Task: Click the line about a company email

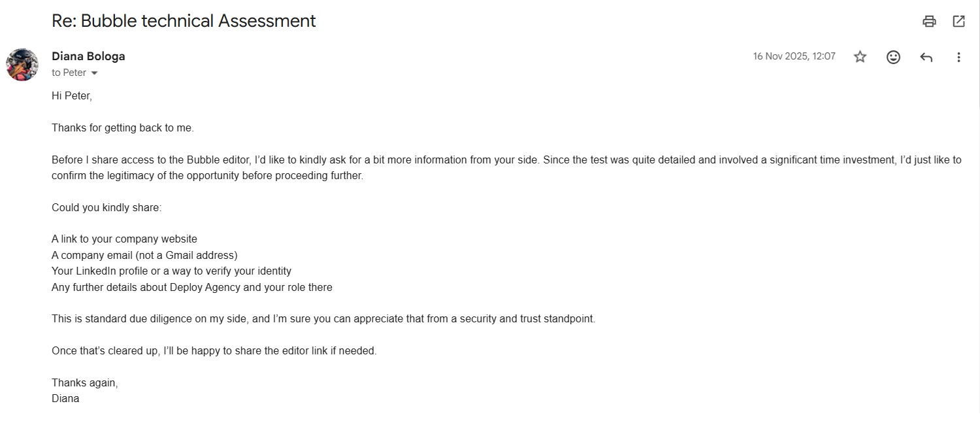Action: tap(144, 255)
